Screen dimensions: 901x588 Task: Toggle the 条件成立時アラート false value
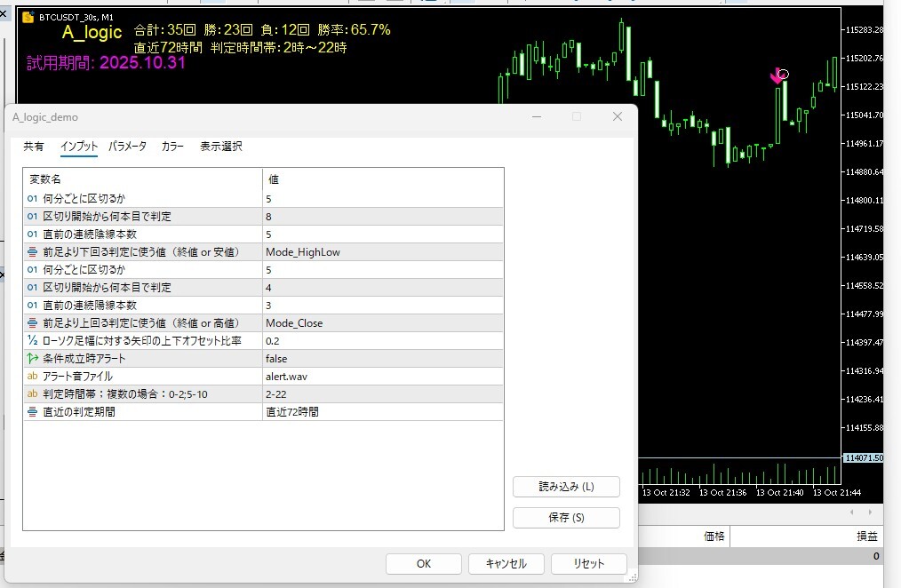(383, 359)
